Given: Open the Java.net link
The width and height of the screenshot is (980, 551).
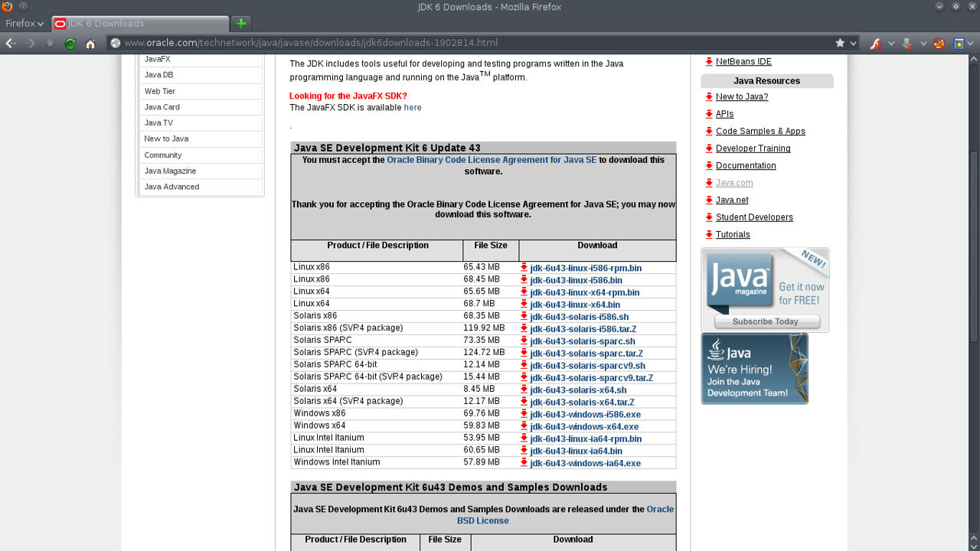Looking at the screenshot, I should 732,201.
